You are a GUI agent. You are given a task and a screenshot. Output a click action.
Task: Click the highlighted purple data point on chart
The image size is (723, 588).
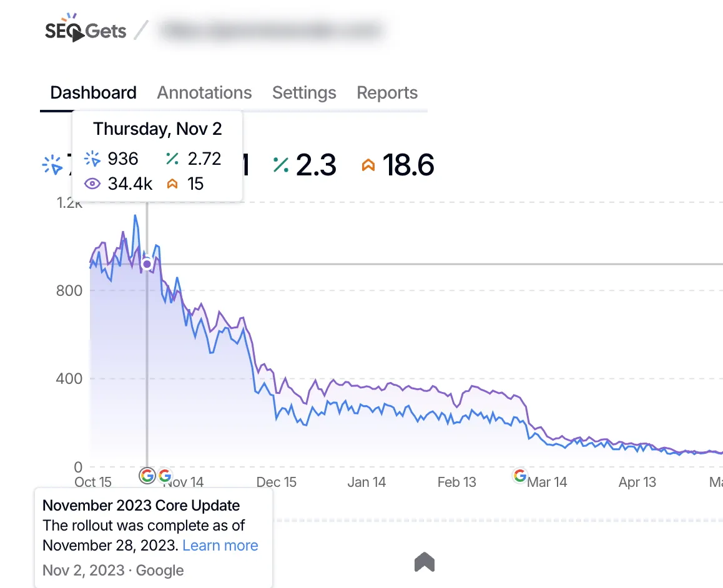tap(147, 264)
